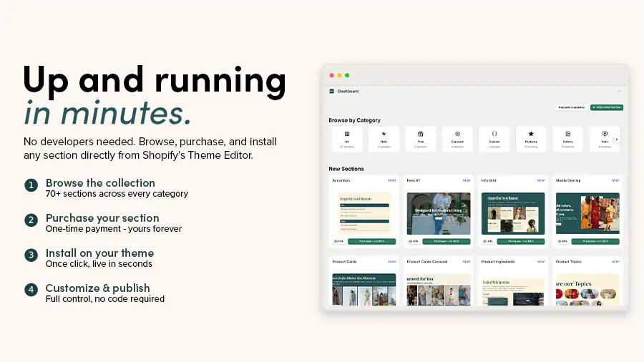Image resolution: width=644 pixels, height=362 pixels.
Task: Select the Free category gift icon
Action: (x=421, y=134)
